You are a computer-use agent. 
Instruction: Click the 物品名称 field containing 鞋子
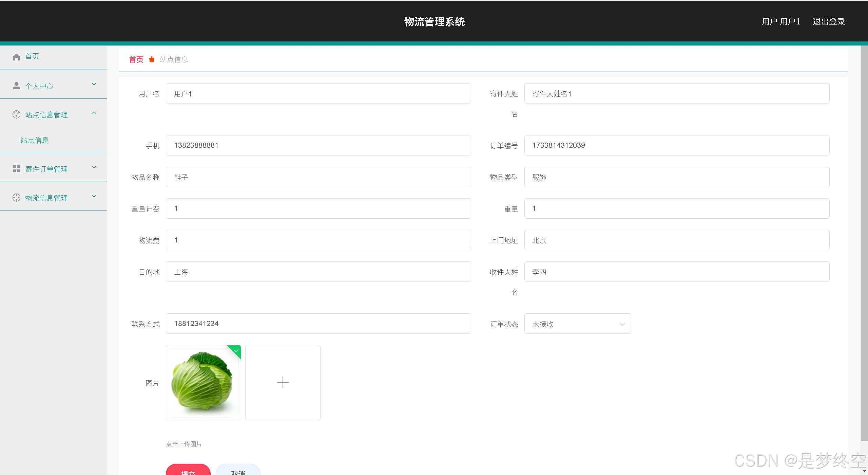318,177
